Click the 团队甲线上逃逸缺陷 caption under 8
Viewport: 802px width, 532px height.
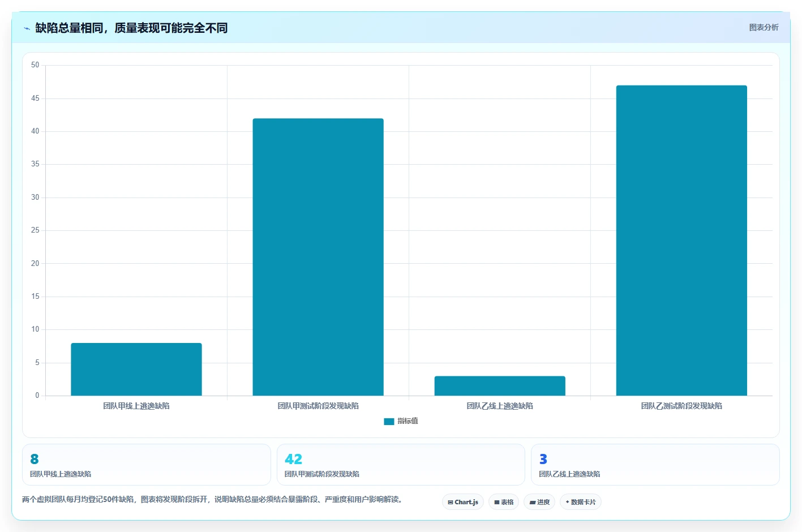tap(61, 474)
